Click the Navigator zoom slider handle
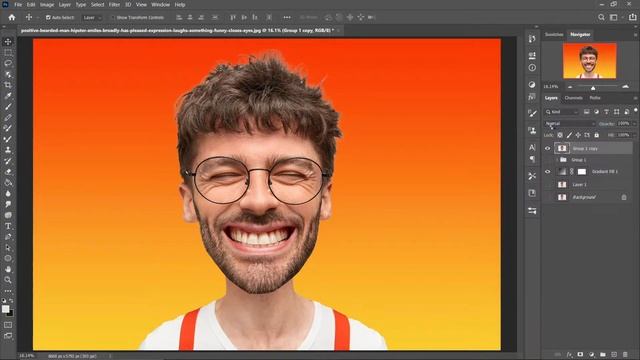This screenshot has width=640, height=360. tap(593, 88)
